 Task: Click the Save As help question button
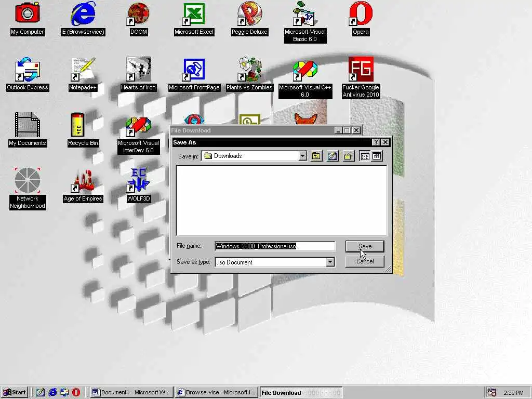pyautogui.click(x=376, y=142)
